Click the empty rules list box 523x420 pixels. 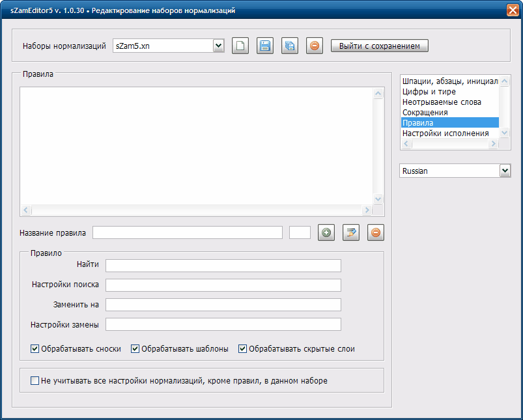[x=197, y=146]
